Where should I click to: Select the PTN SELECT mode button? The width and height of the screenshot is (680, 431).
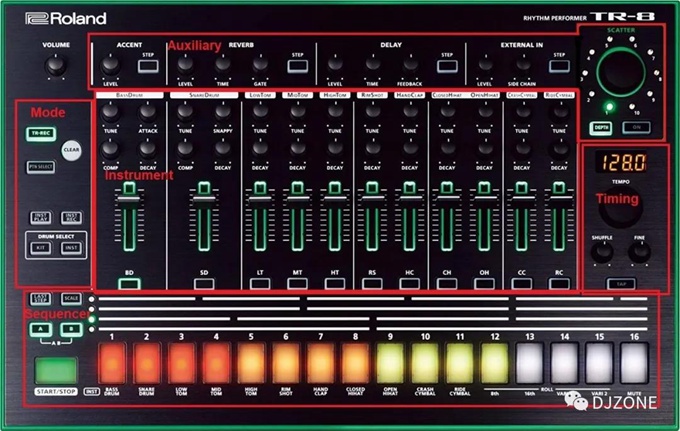coord(41,167)
